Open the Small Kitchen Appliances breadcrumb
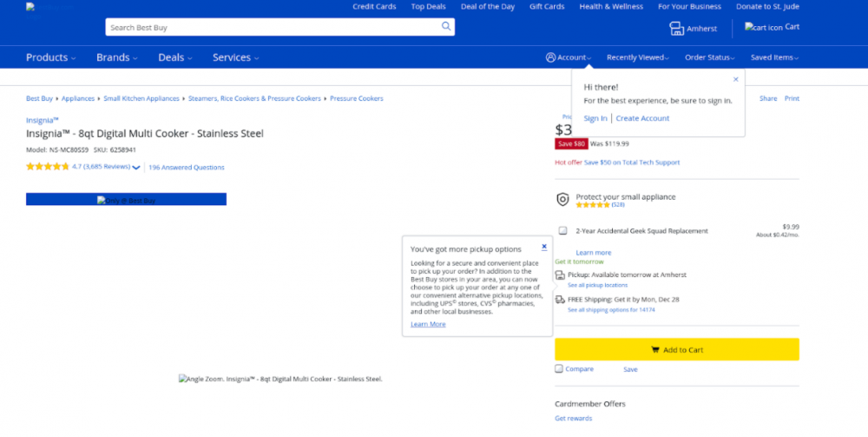The width and height of the screenshot is (868, 437). [x=141, y=98]
